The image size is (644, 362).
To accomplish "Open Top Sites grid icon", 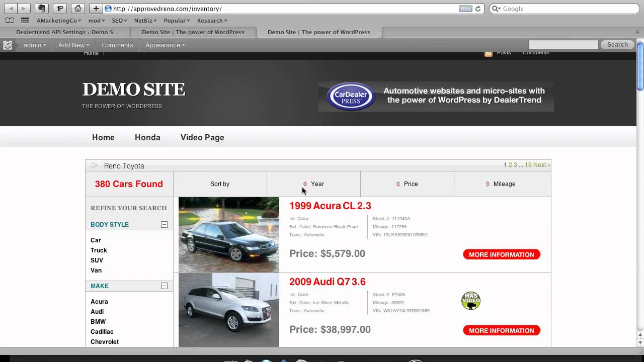I will (25, 21).
